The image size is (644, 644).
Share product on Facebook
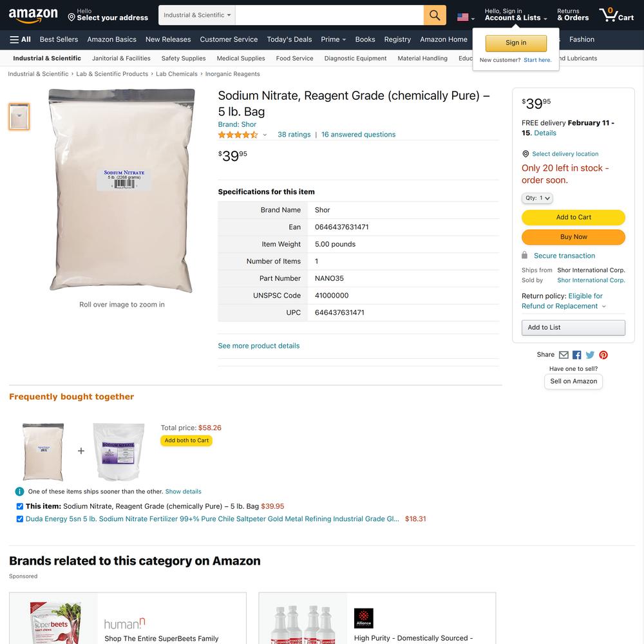[576, 355]
